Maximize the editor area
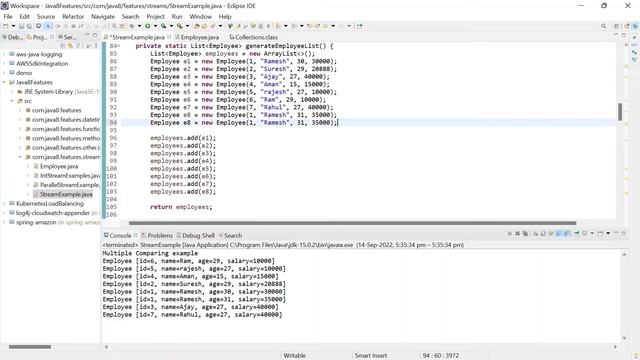Image resolution: width=640 pixels, height=360 pixels. (623, 36)
